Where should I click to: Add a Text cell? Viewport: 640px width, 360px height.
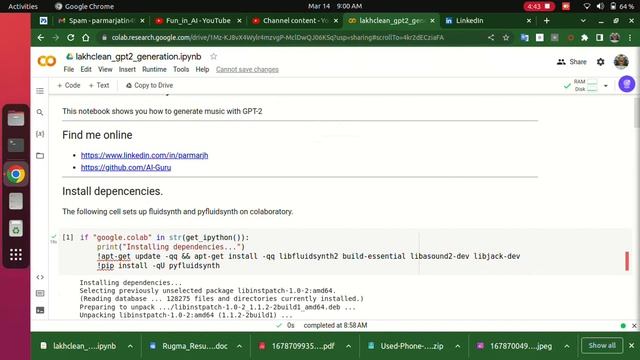point(99,85)
